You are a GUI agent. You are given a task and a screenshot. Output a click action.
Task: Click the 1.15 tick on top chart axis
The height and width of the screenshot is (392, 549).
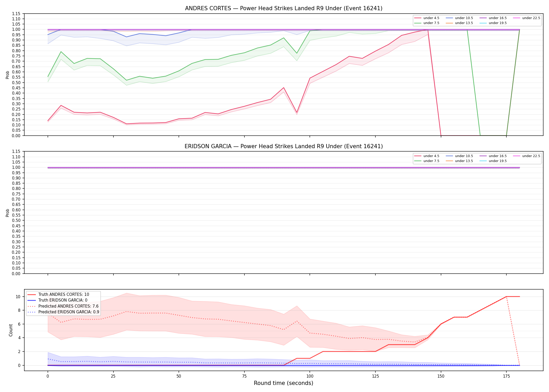(x=16, y=14)
